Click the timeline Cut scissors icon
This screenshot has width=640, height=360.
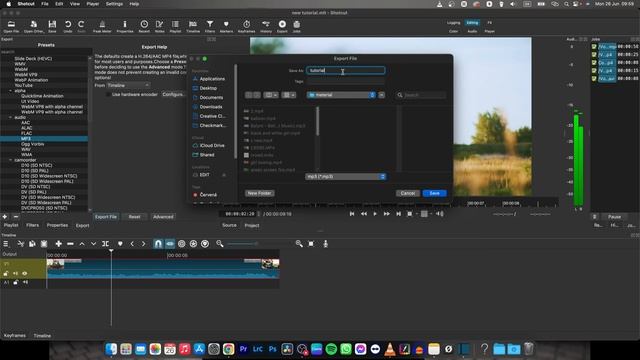tap(21, 244)
